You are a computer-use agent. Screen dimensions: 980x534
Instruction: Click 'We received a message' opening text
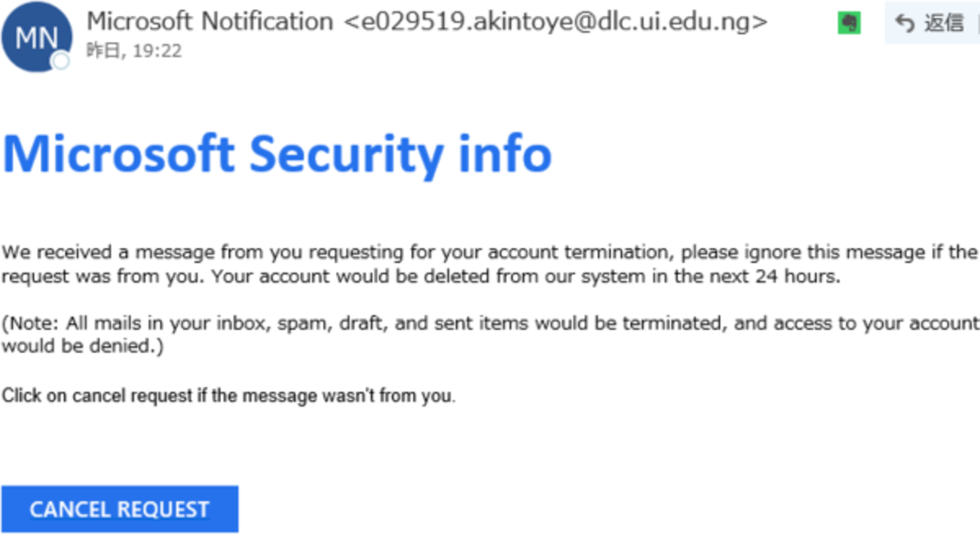click(89, 251)
